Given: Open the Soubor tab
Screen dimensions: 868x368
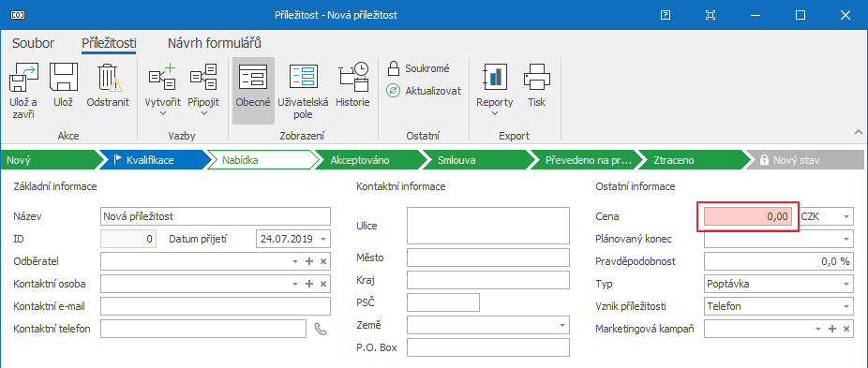Looking at the screenshot, I should (33, 43).
